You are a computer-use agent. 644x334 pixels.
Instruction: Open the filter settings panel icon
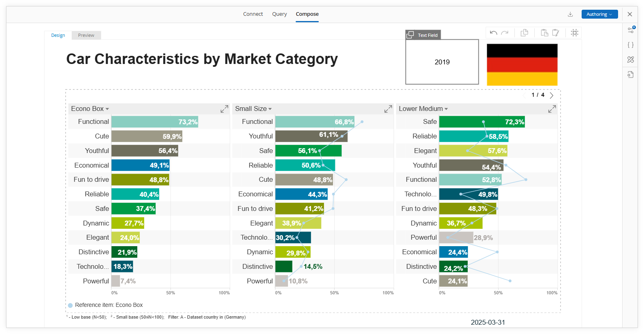[631, 30]
